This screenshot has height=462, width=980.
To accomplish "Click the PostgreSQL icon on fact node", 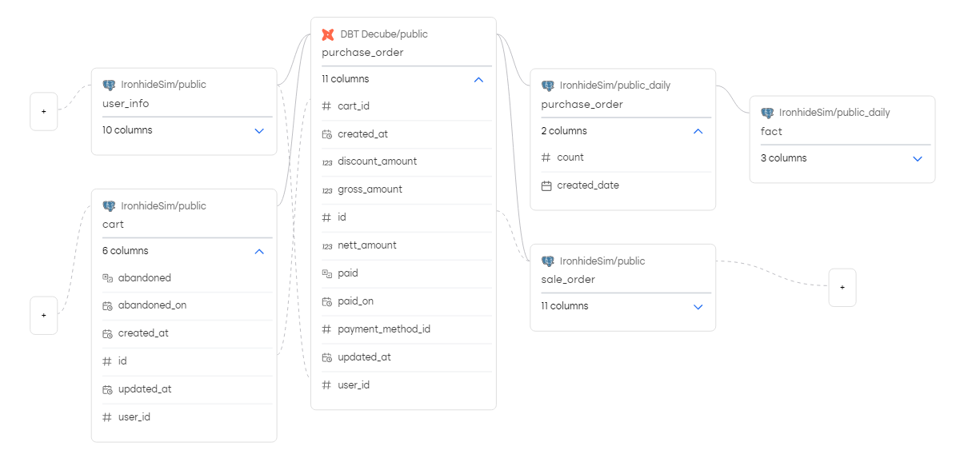I will coord(767,113).
